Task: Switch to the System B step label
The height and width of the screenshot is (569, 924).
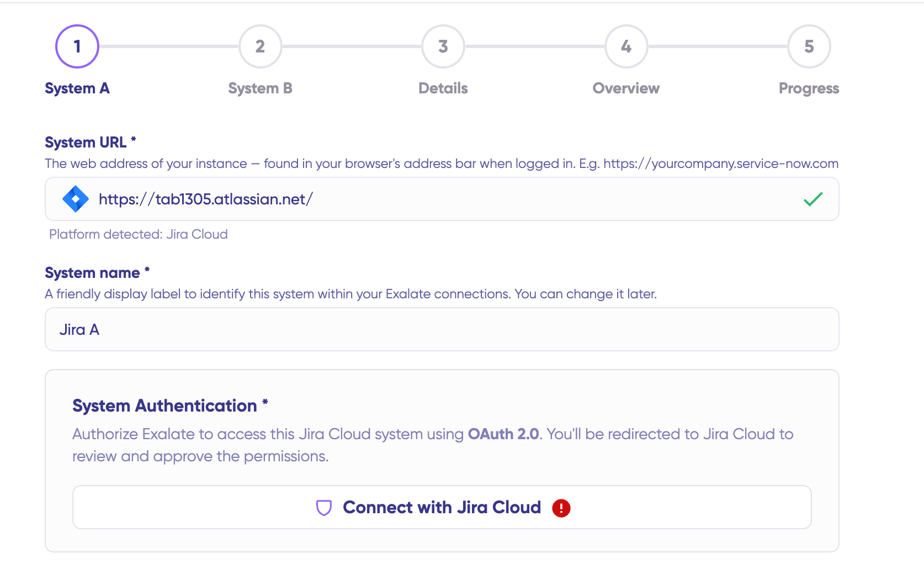Action: (260, 88)
